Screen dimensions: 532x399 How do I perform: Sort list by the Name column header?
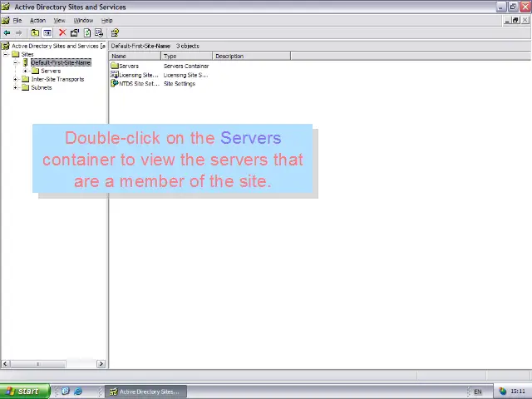[x=135, y=56]
